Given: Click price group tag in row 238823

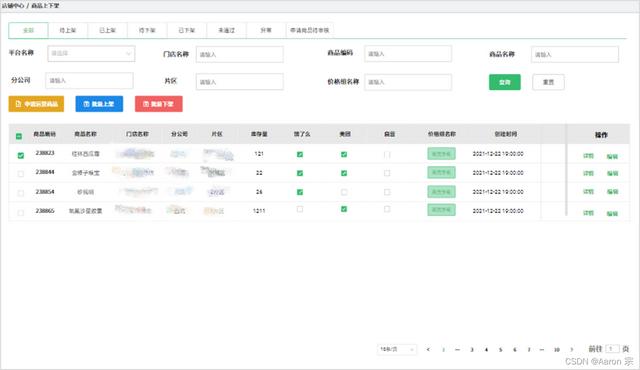Looking at the screenshot, I should (441, 154).
